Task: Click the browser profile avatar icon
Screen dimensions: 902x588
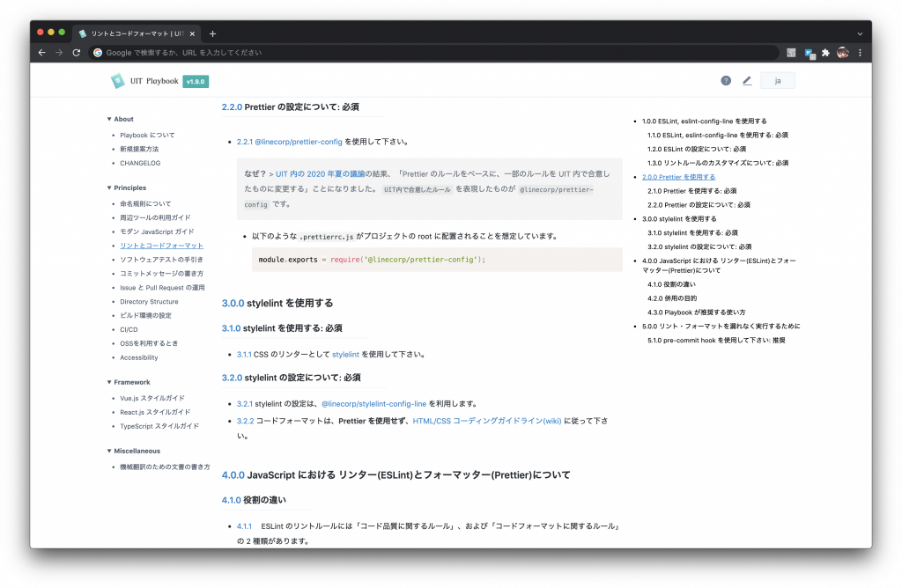Action: coord(843,53)
